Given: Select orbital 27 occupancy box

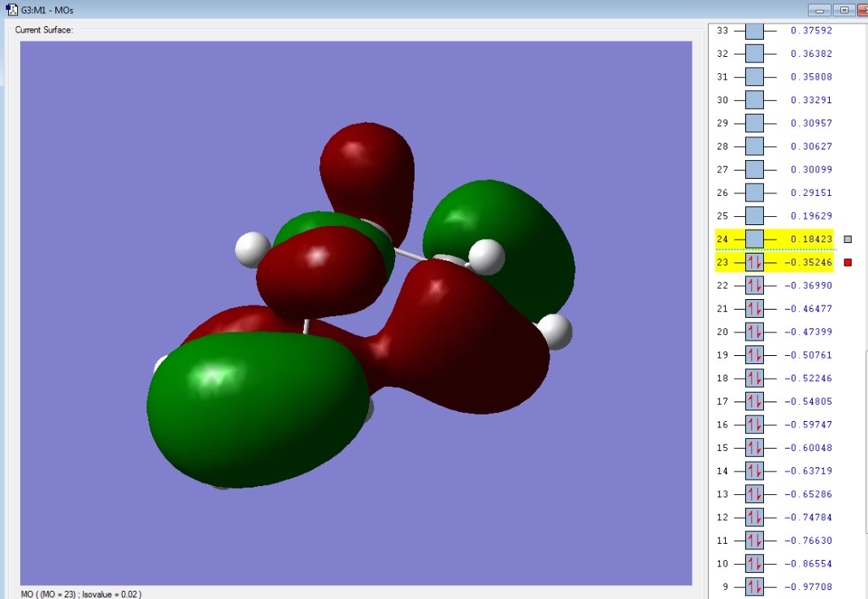Looking at the screenshot, I should pyautogui.click(x=754, y=170).
